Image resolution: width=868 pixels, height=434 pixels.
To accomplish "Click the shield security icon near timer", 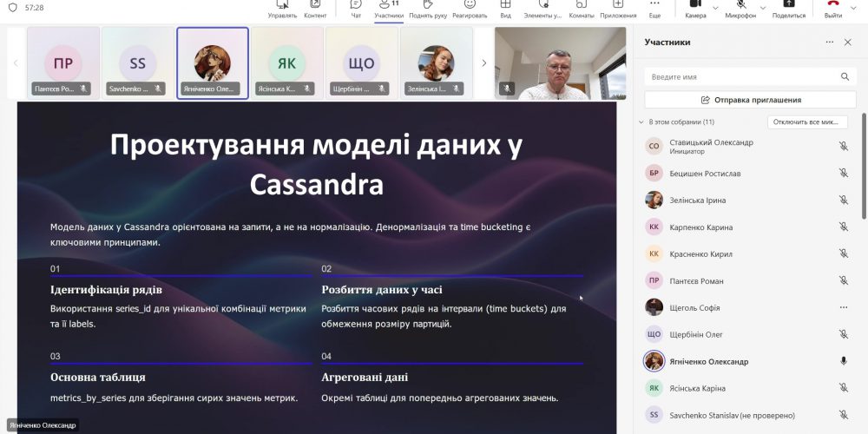I will point(13,8).
